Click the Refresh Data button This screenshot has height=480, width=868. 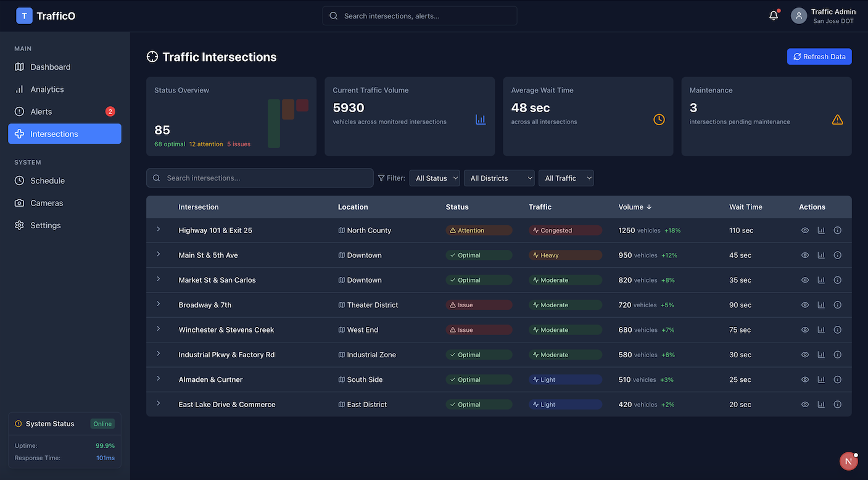point(819,57)
